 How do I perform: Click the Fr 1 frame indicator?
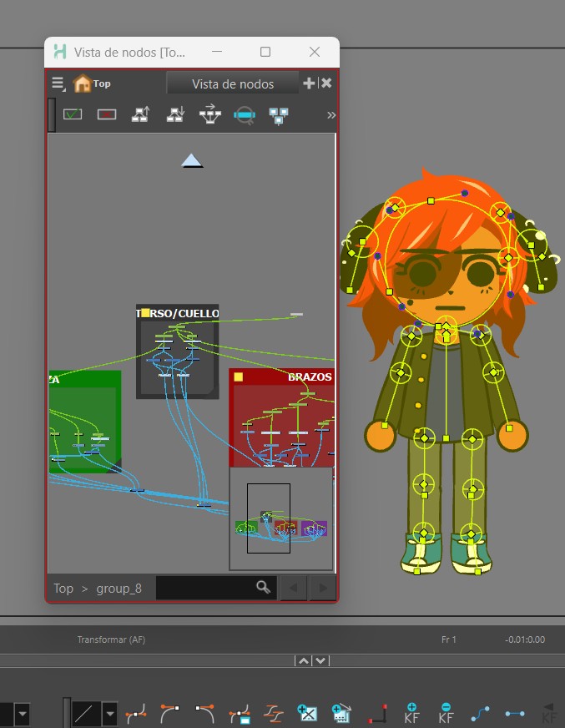[448, 640]
